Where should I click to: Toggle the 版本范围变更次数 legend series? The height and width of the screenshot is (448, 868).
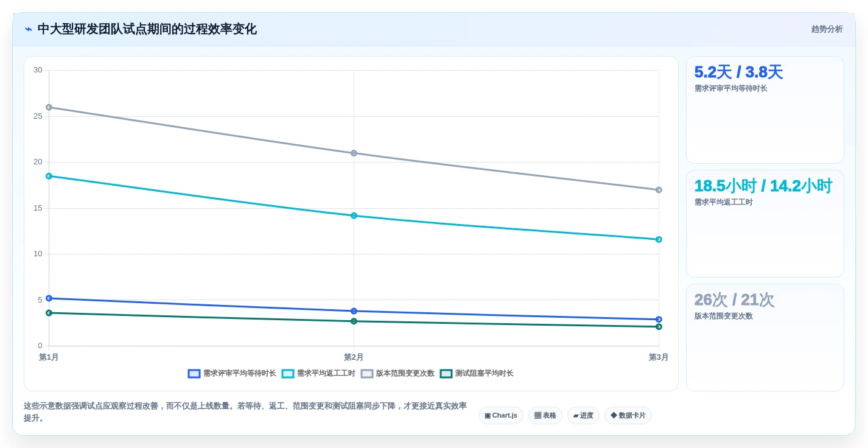pyautogui.click(x=397, y=374)
